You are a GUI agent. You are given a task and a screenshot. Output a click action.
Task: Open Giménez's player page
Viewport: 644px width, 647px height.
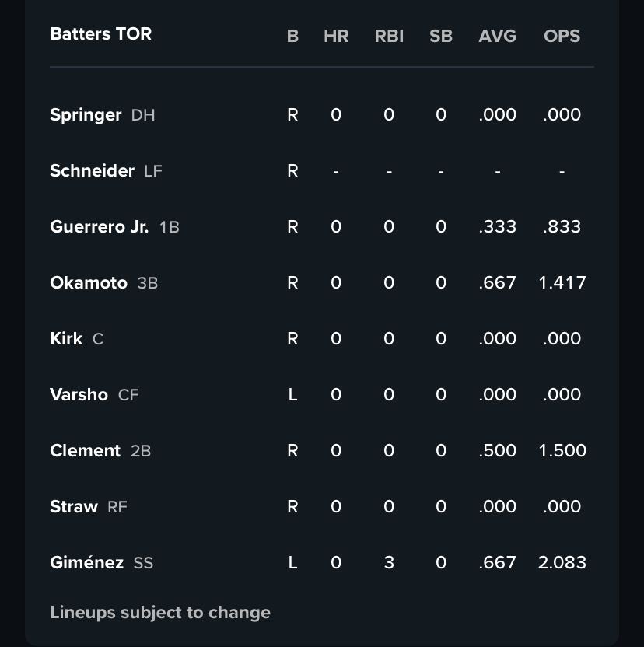click(x=86, y=563)
